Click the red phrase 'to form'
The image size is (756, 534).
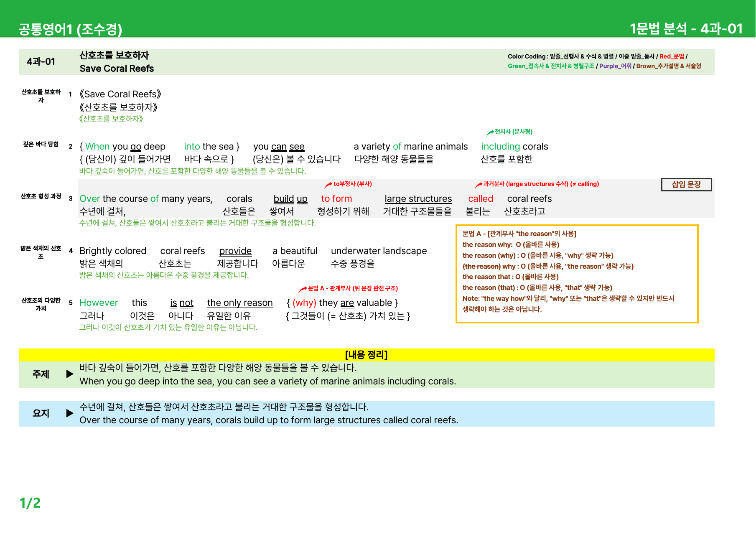pos(336,199)
